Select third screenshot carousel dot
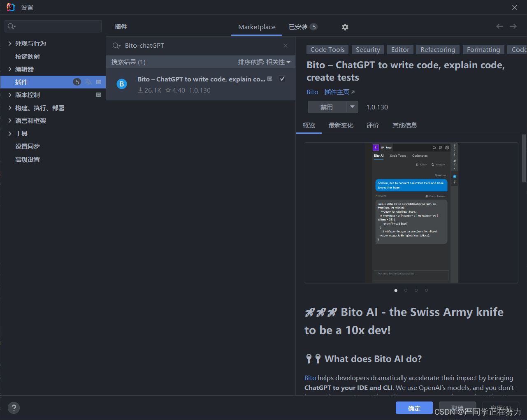The image size is (527, 420). point(416,290)
